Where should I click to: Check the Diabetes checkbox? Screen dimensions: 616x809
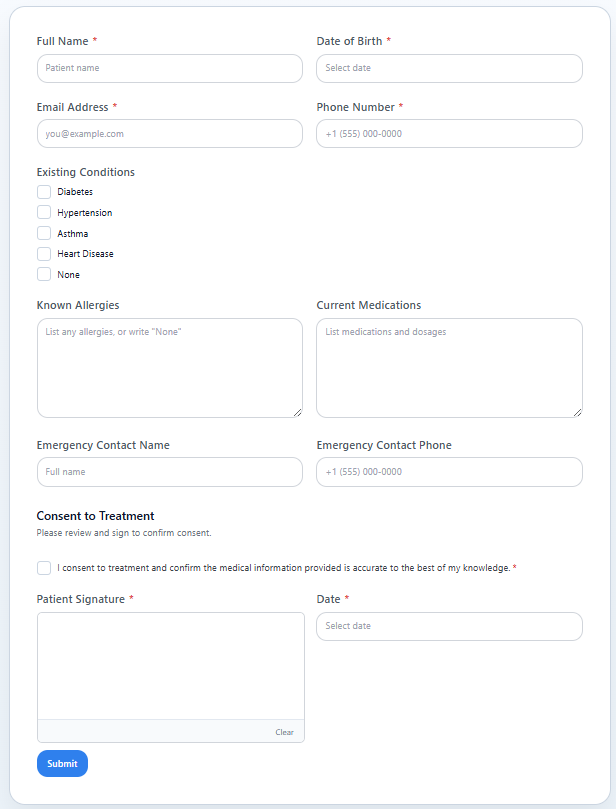(x=44, y=192)
